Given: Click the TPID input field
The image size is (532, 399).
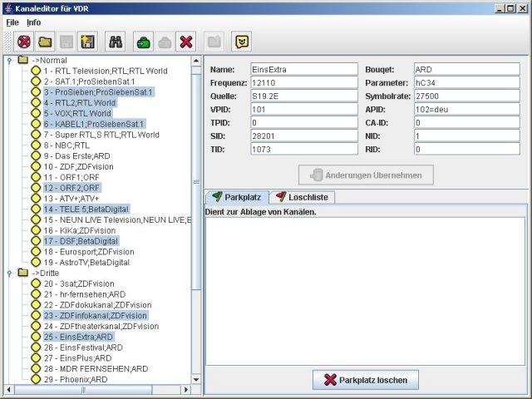Looking at the screenshot, I should tap(304, 122).
